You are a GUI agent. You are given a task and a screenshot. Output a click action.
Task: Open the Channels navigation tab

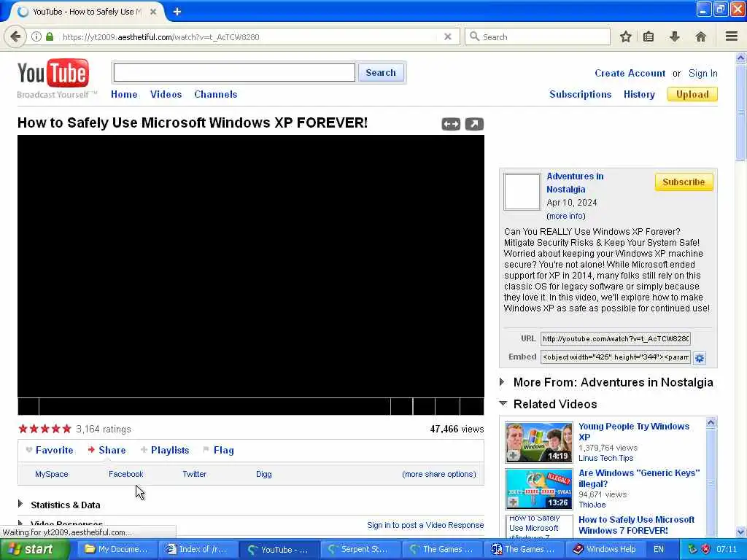pos(215,94)
